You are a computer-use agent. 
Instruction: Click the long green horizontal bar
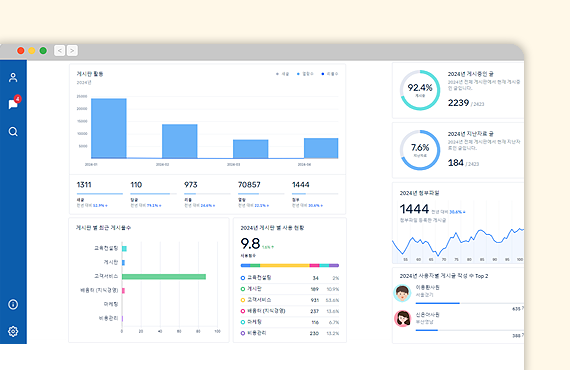164,277
